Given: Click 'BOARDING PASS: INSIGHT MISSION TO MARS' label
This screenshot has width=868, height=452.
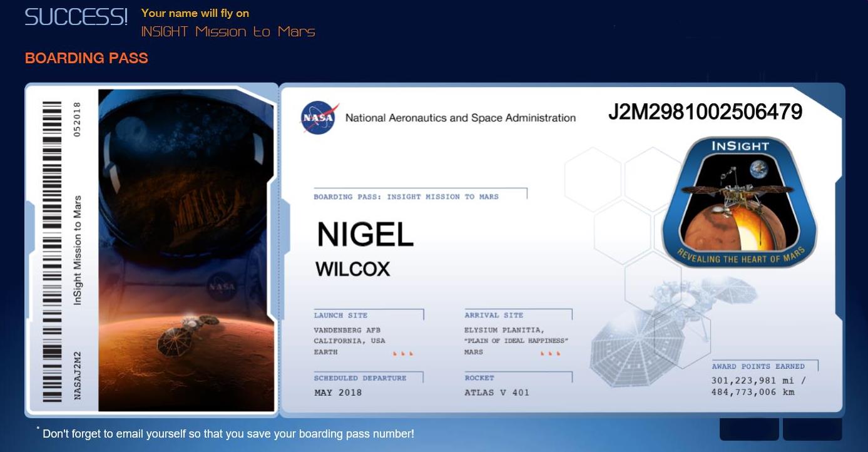Looking at the screenshot, I should click(x=406, y=197).
